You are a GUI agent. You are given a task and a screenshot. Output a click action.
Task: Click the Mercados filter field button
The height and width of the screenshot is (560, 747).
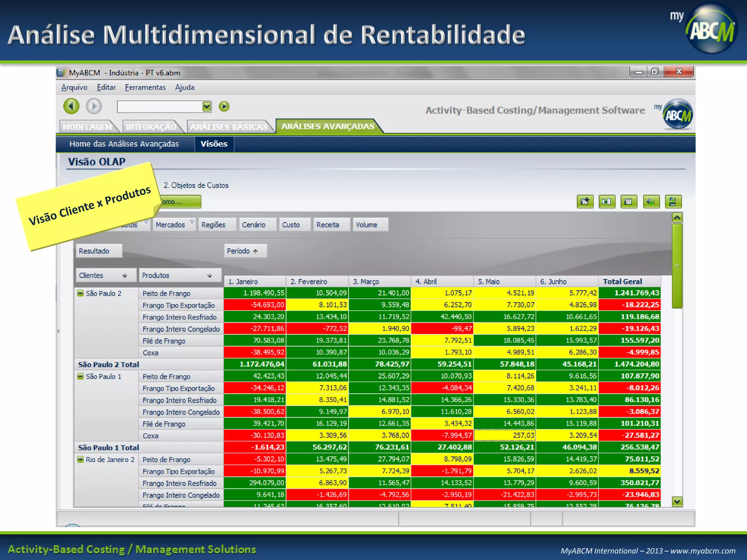[x=170, y=225]
